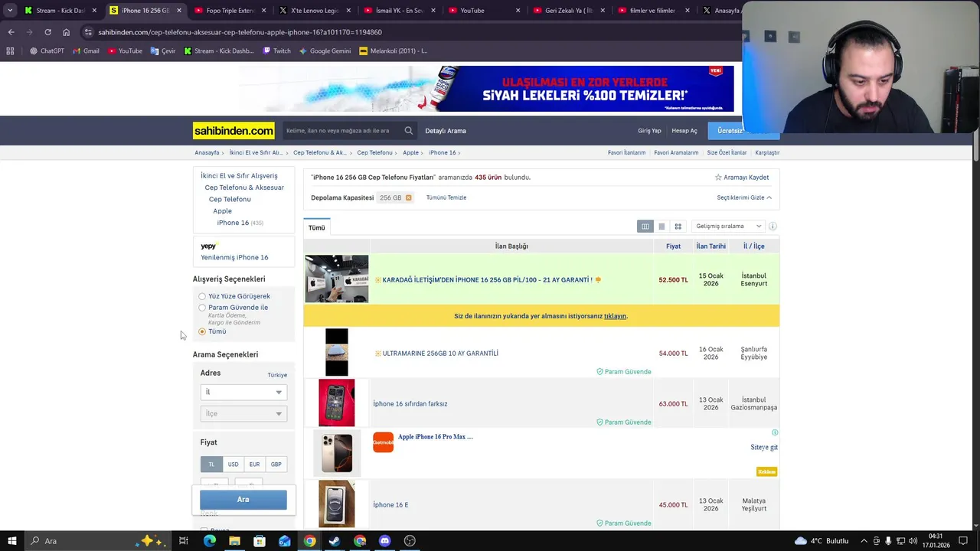The width and height of the screenshot is (980, 551).
Task: Reload the current page
Action: 47,32
